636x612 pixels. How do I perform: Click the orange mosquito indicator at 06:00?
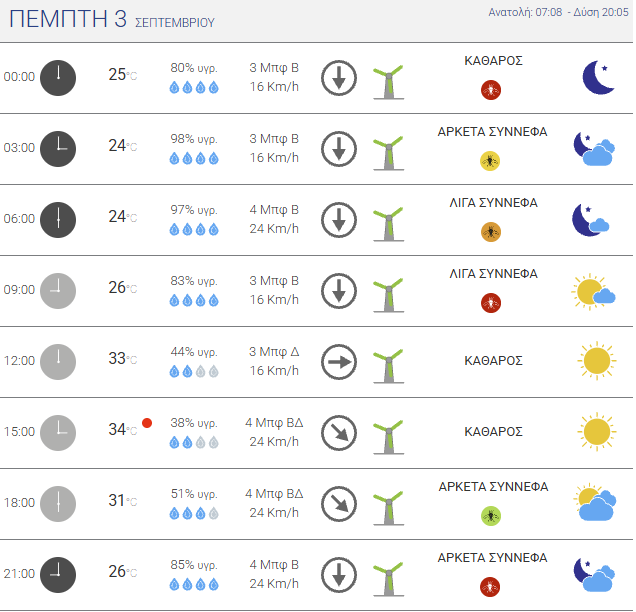pos(491,232)
